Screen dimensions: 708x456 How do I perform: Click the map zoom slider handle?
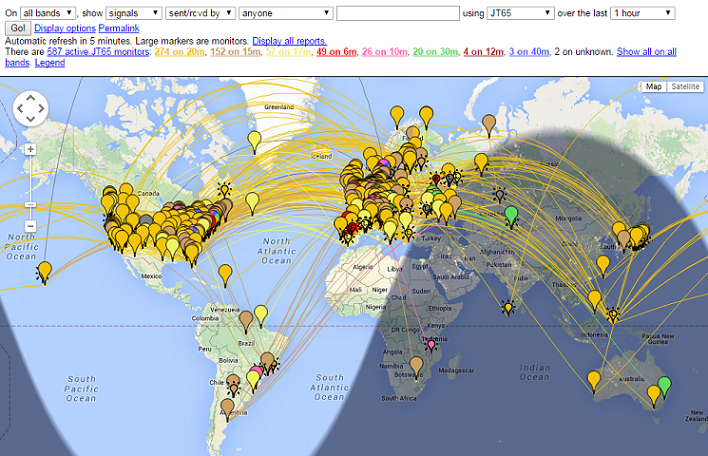(x=30, y=203)
